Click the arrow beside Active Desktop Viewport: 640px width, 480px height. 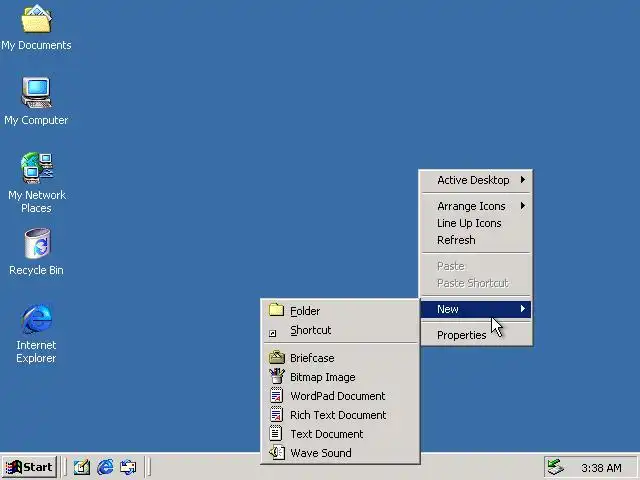pyautogui.click(x=523, y=180)
